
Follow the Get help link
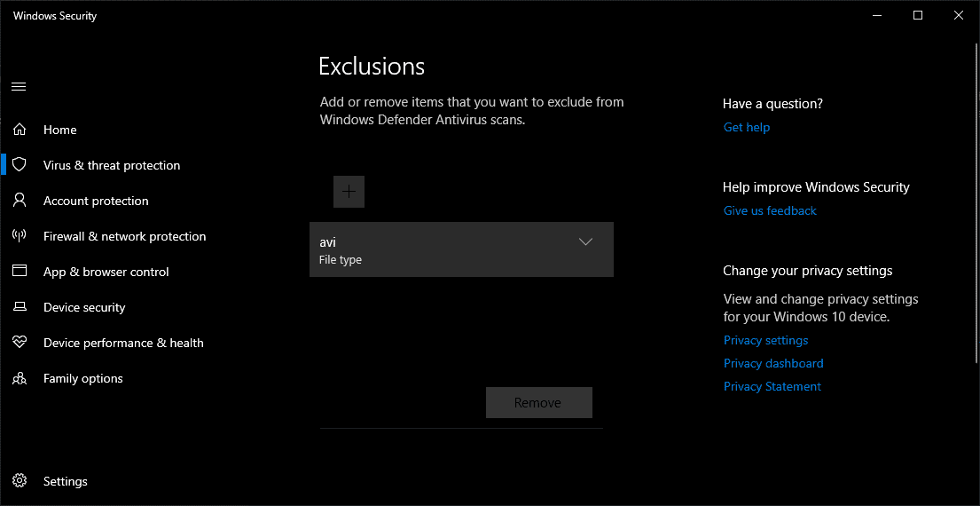746,128
